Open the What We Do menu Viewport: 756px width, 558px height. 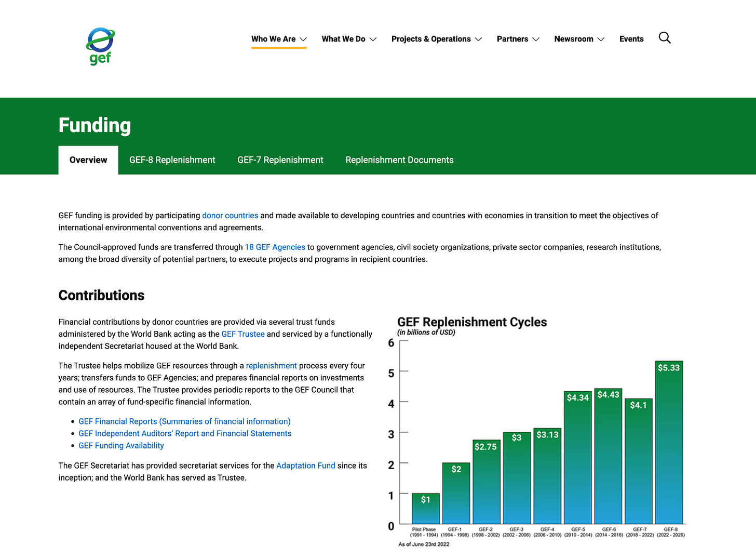[x=343, y=39]
